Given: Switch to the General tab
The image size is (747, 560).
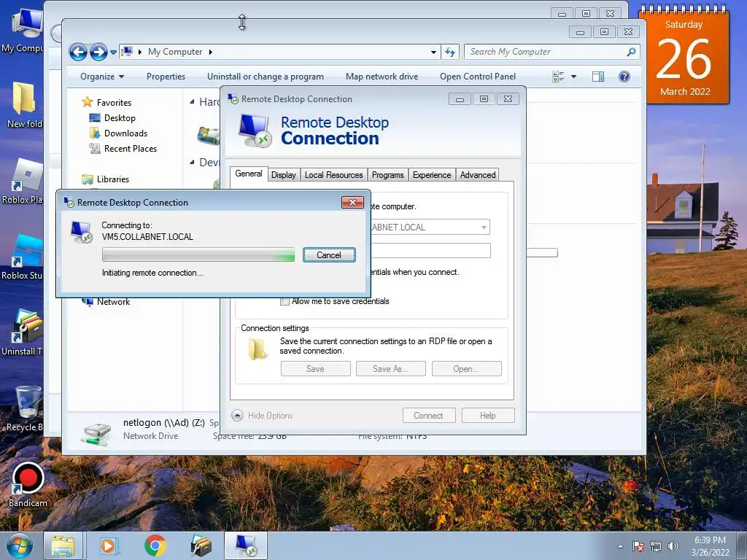Looking at the screenshot, I should [x=249, y=174].
